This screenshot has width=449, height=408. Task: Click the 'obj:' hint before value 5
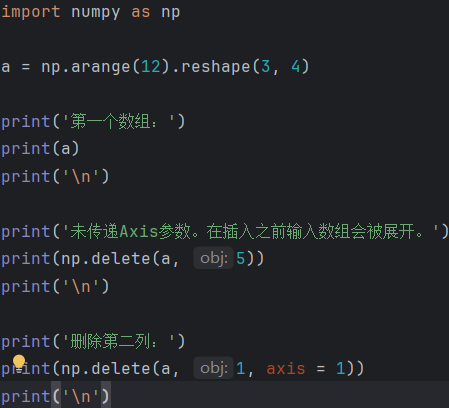point(213,258)
